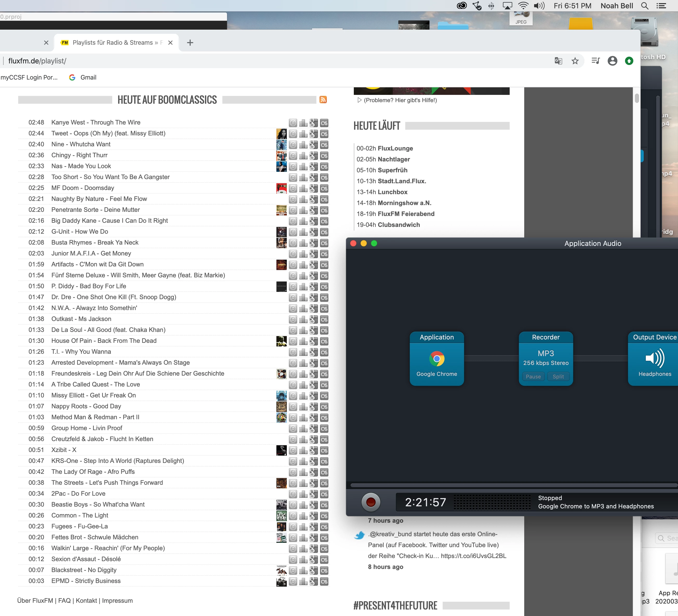Click the Google Translate icon in address bar
Viewport: 678px width, 616px height.
(558, 61)
